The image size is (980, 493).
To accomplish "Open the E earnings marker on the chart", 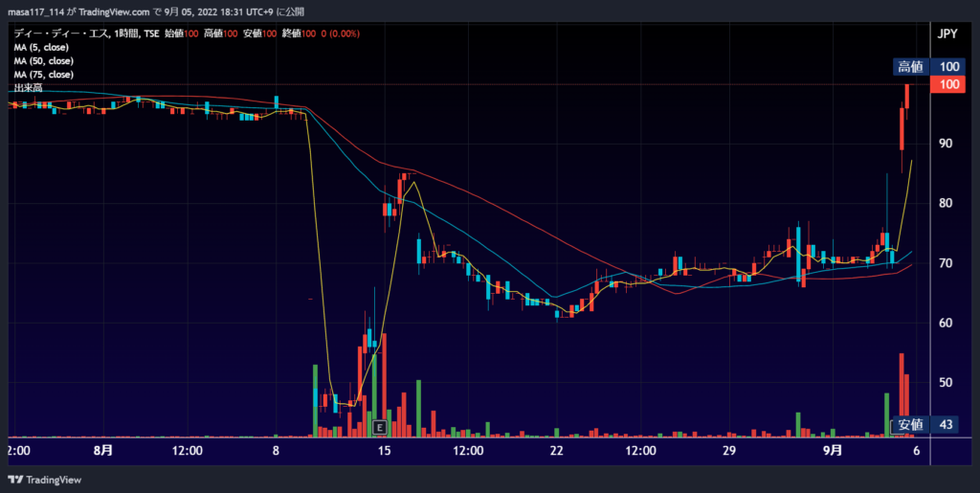I will point(379,427).
